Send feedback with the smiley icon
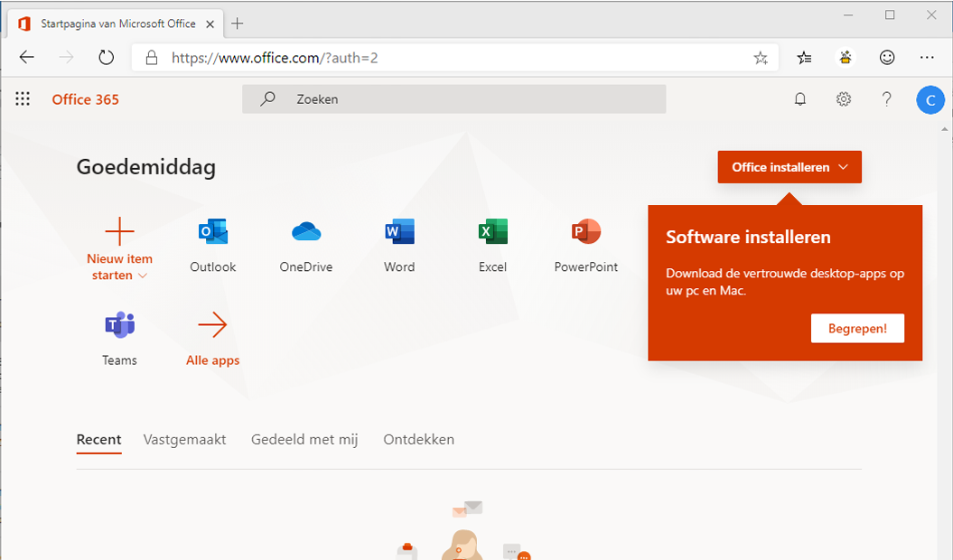 (887, 58)
